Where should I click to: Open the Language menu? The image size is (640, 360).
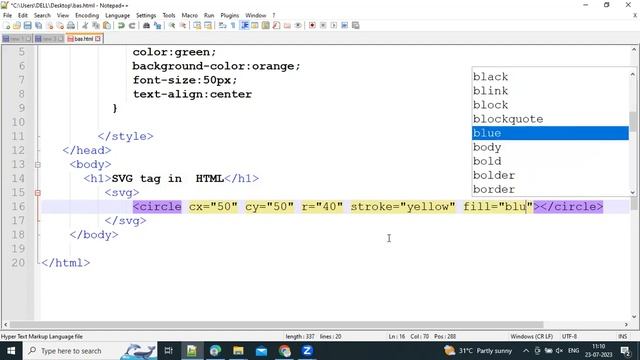118,16
